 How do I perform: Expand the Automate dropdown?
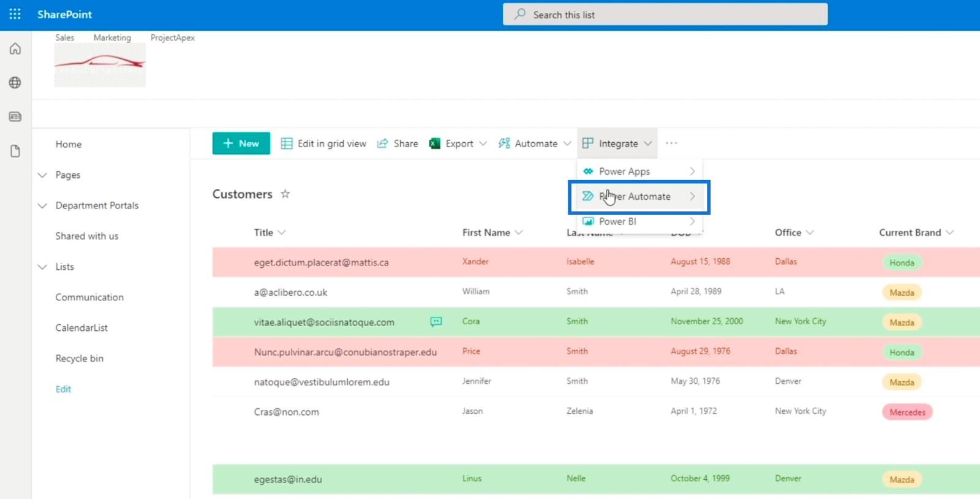click(567, 143)
